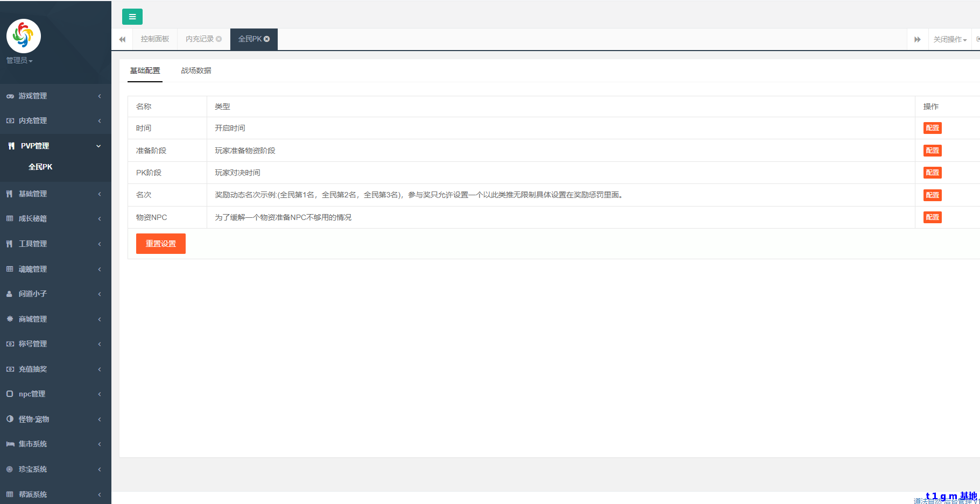The image size is (980, 504).
Task: Click the green hamburger menu toggle
Action: 132,17
